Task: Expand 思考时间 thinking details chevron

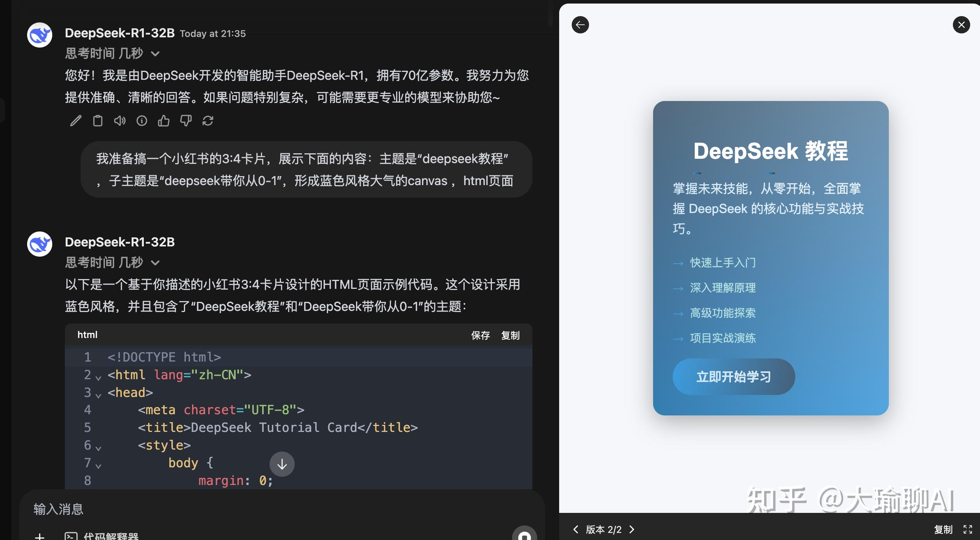Action: tap(155, 53)
